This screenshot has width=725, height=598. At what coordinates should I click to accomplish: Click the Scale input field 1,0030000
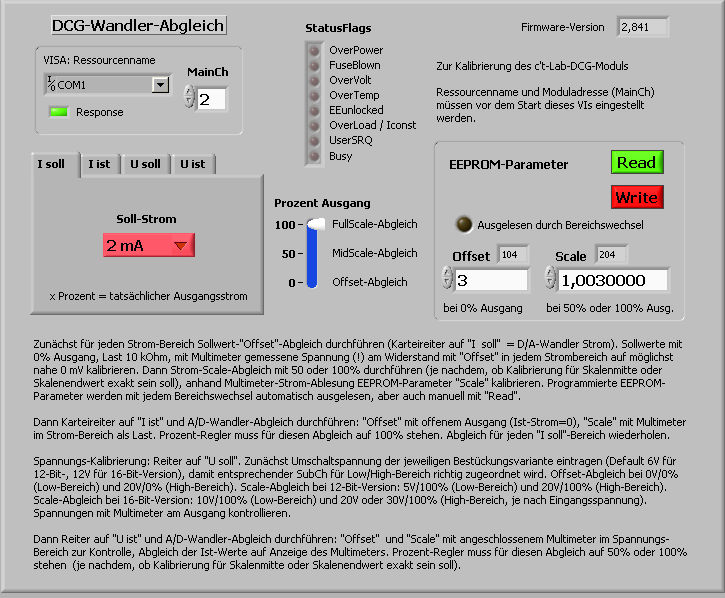613,279
